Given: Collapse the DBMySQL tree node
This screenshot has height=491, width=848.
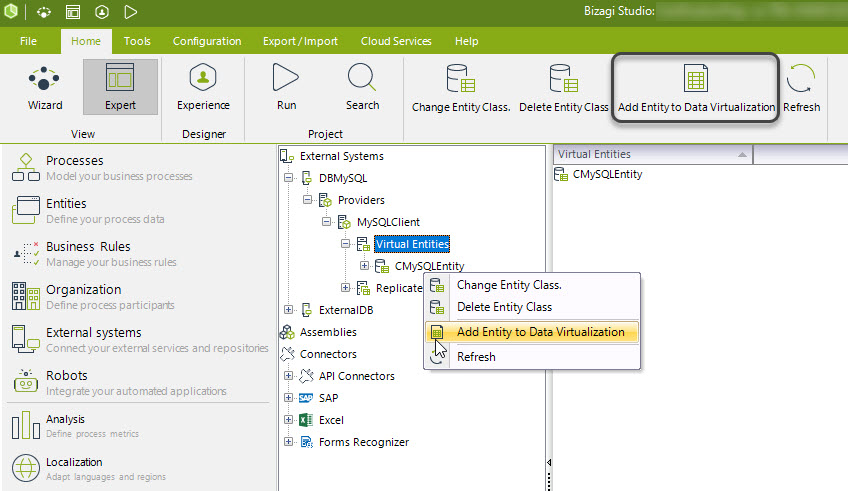Looking at the screenshot, I should point(288,178).
